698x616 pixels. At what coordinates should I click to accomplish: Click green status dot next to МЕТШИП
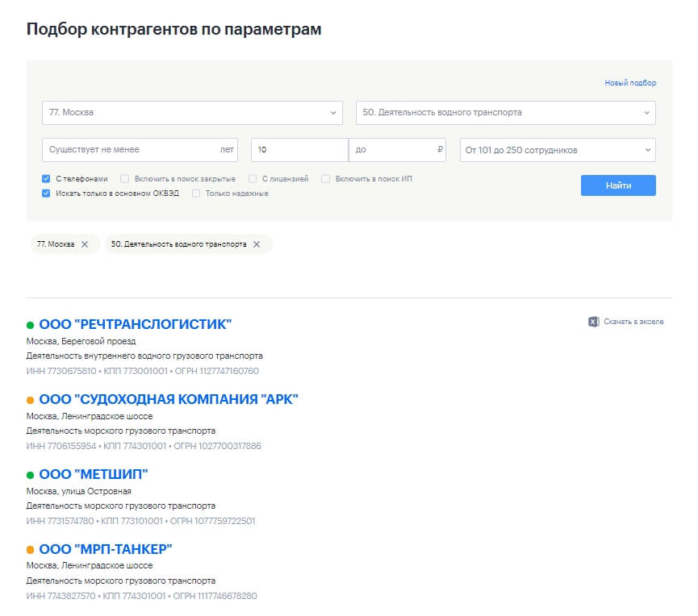(x=31, y=475)
